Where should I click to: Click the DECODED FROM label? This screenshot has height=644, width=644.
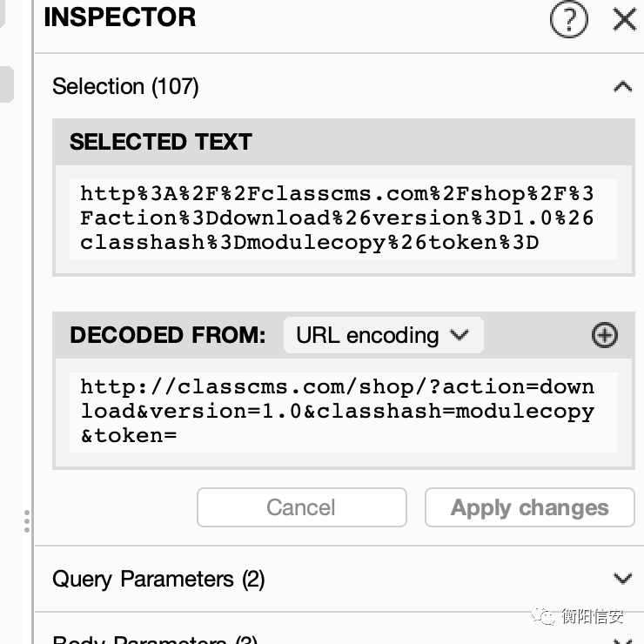point(167,335)
